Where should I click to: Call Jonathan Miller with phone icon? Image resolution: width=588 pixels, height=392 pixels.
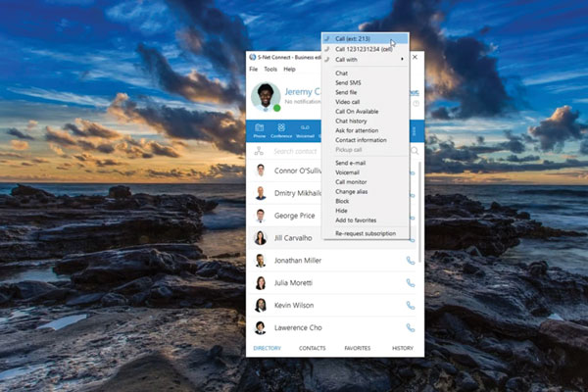coord(411,261)
